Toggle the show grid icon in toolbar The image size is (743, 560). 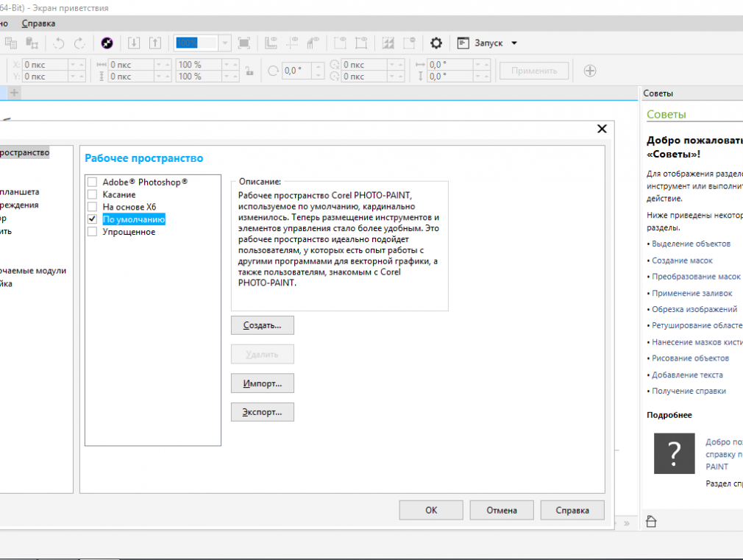coord(313,43)
